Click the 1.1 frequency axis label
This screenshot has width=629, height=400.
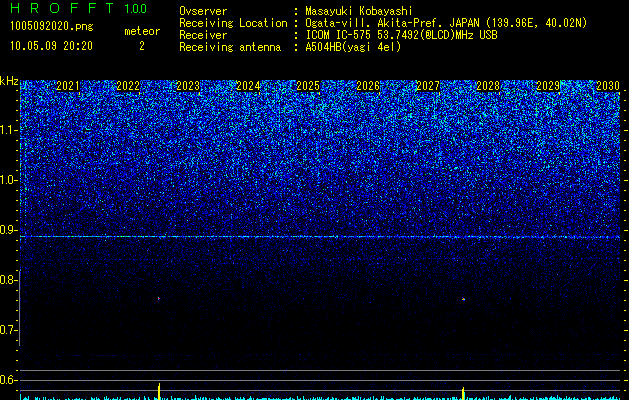point(7,130)
